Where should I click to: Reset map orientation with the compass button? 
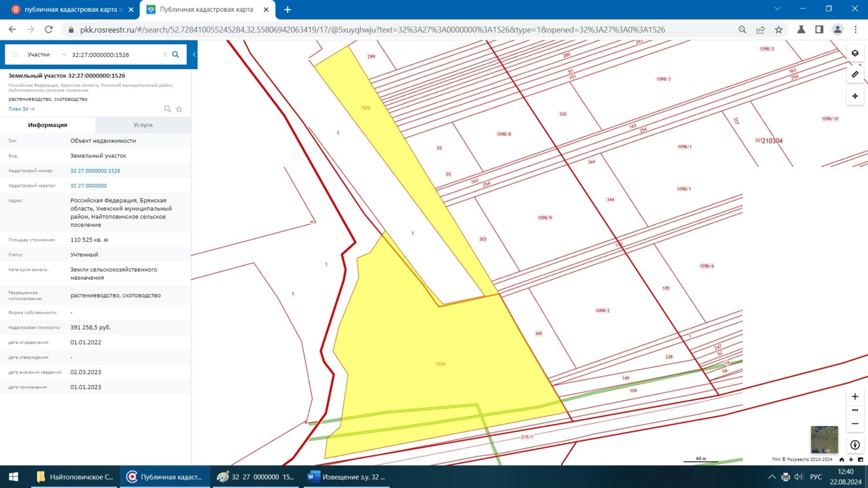(855, 445)
